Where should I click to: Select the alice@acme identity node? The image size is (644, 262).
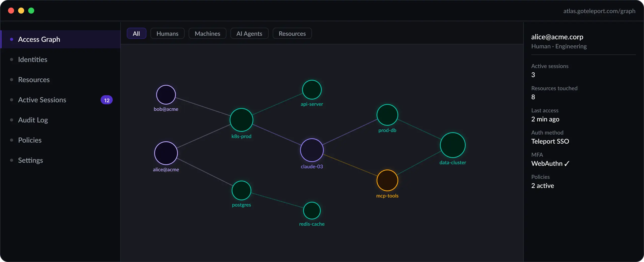coord(166,153)
